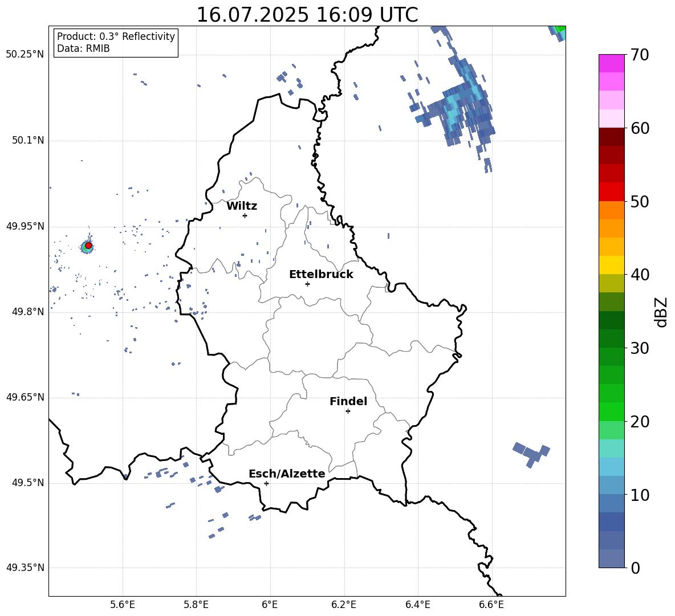
Task: Click the small southeast radar echo patch
Action: 532,454
